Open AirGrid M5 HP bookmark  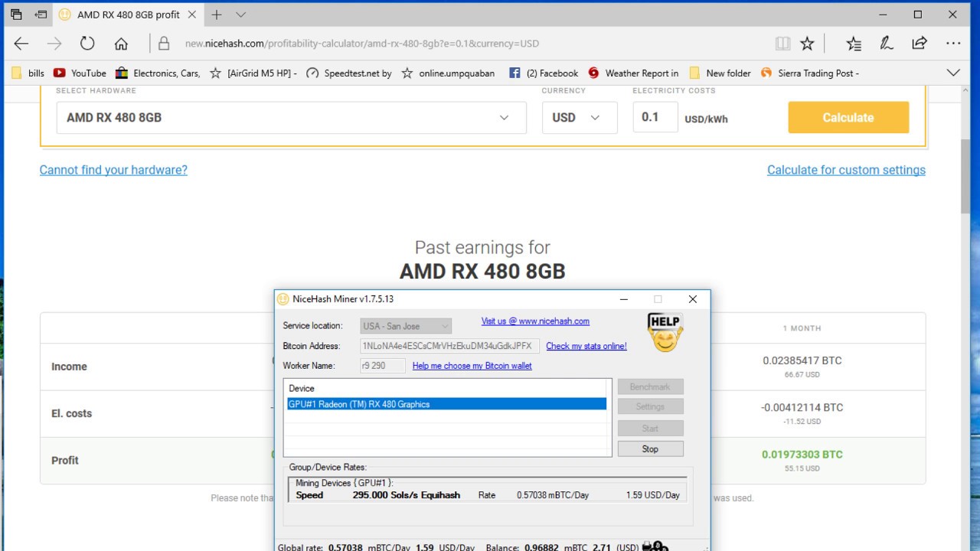point(253,73)
